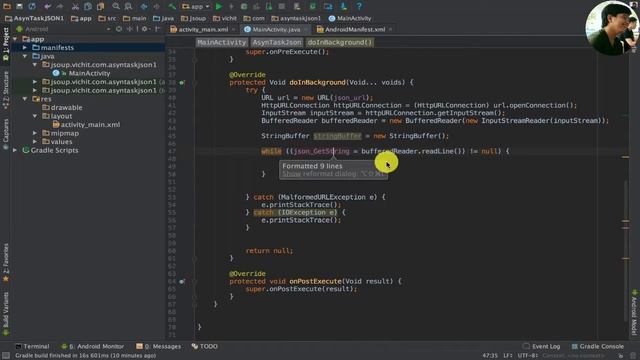The height and width of the screenshot is (360, 640).
Task: Click the Undo toolbar icon
Action: (48, 6)
